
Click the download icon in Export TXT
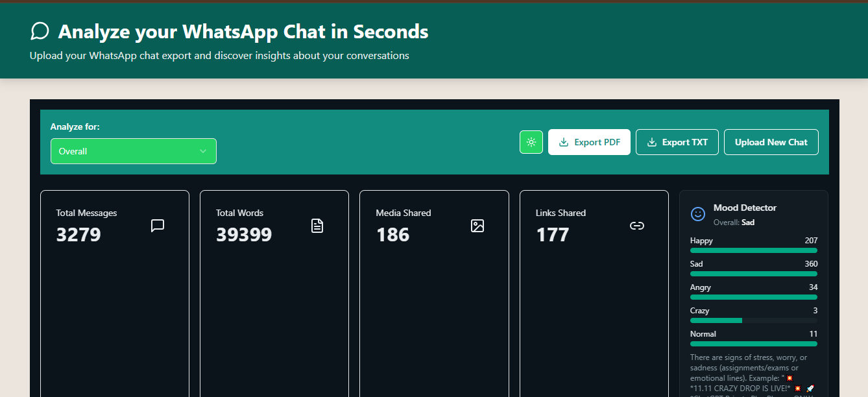pos(652,142)
